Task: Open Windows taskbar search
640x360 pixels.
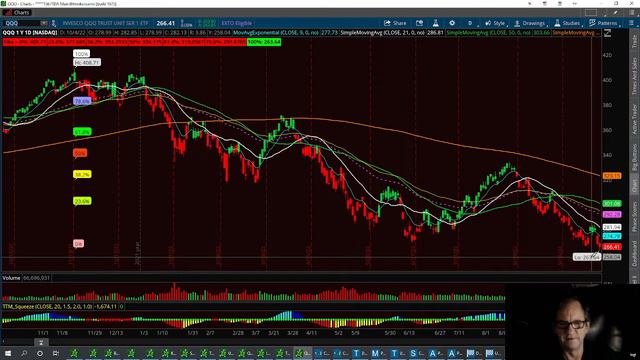Action: click(x=24, y=353)
